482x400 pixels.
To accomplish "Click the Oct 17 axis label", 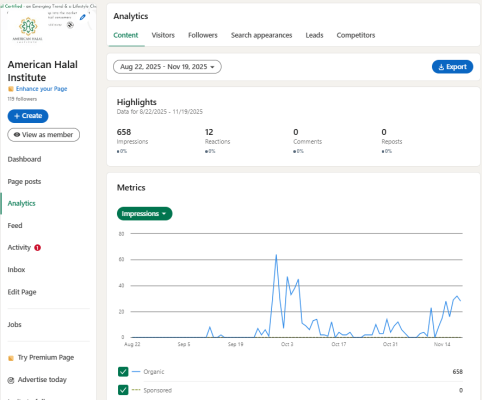I will pos(339,344).
